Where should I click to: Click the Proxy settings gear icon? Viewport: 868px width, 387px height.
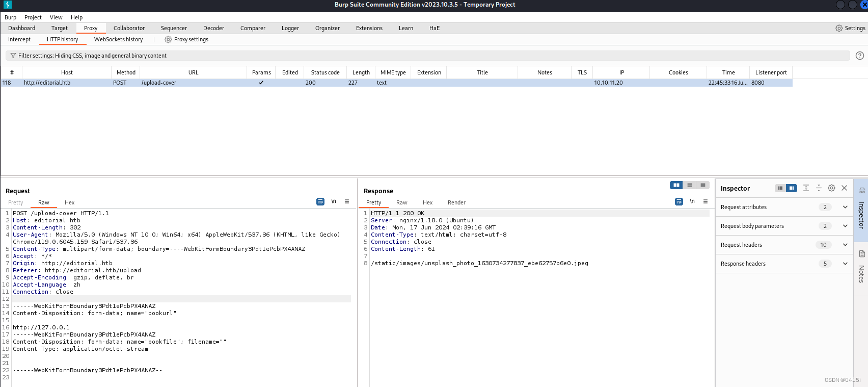tap(168, 39)
